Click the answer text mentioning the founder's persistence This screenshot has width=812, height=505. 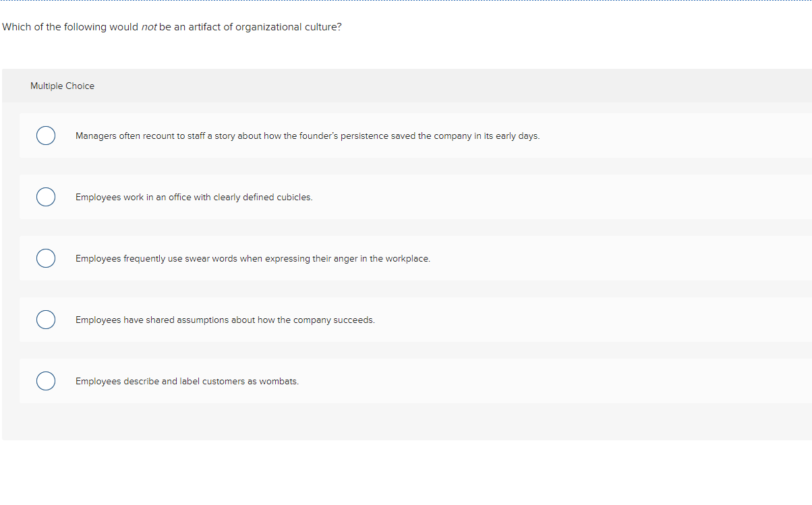point(308,136)
